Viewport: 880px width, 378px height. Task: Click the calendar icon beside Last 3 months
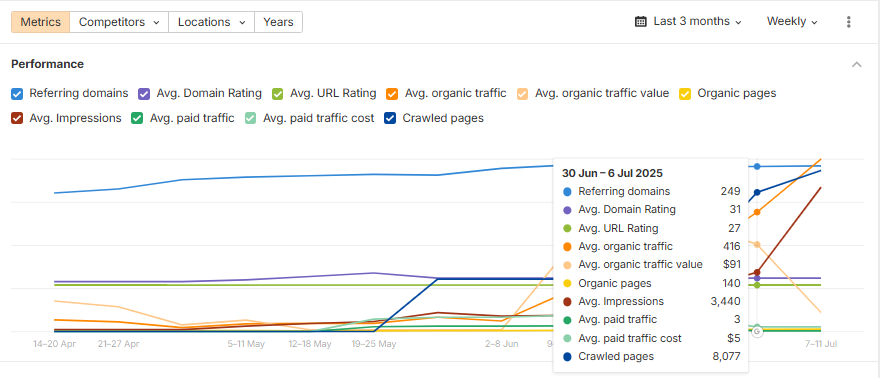(x=640, y=22)
